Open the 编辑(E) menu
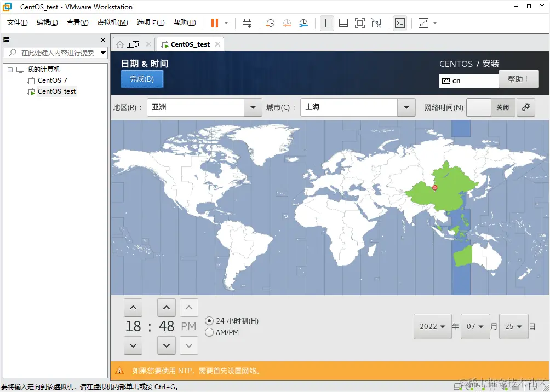This screenshot has height=392, width=550. (x=47, y=22)
